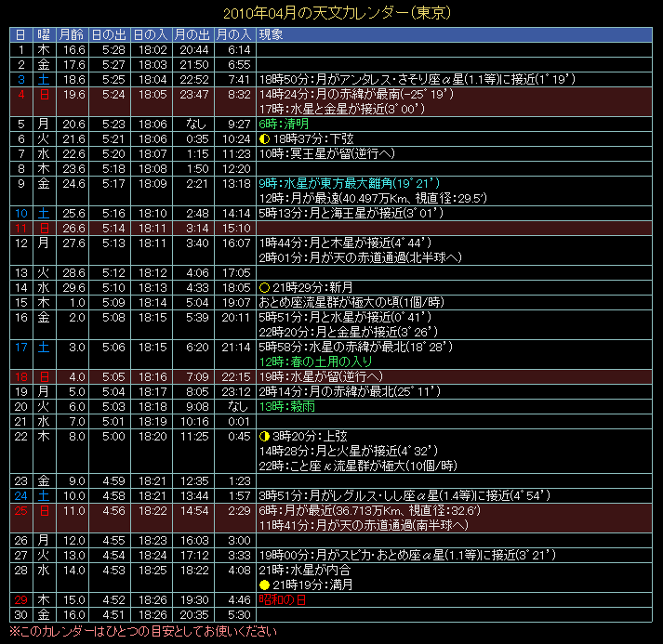
Task: Select the blue Saturday date 17 cell
Action: tap(20, 347)
